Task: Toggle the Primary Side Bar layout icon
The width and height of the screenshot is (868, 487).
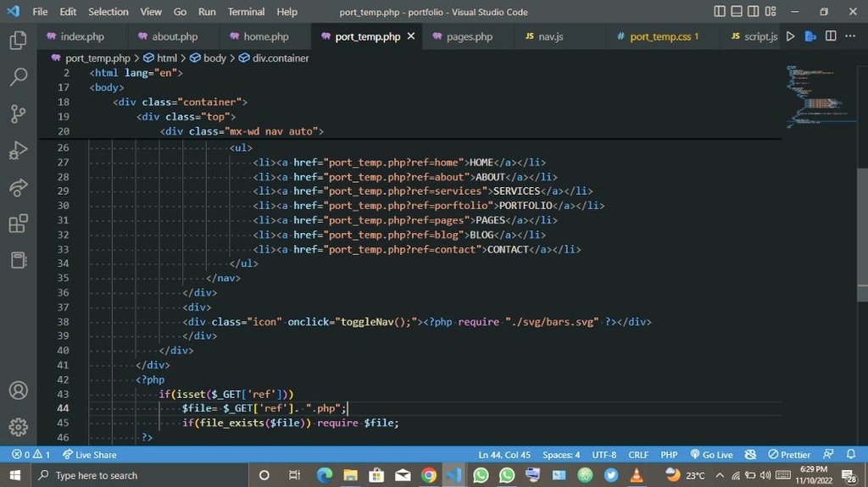Action: tap(719, 11)
